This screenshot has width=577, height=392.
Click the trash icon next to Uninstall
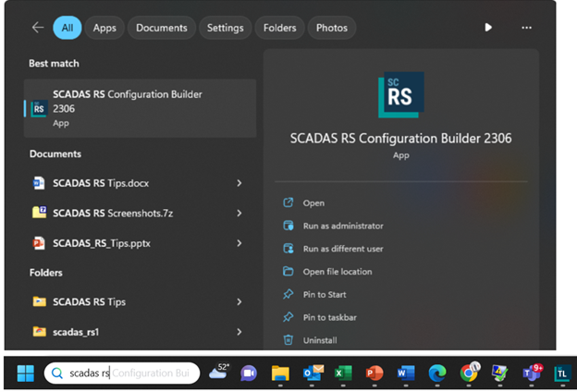coord(288,339)
